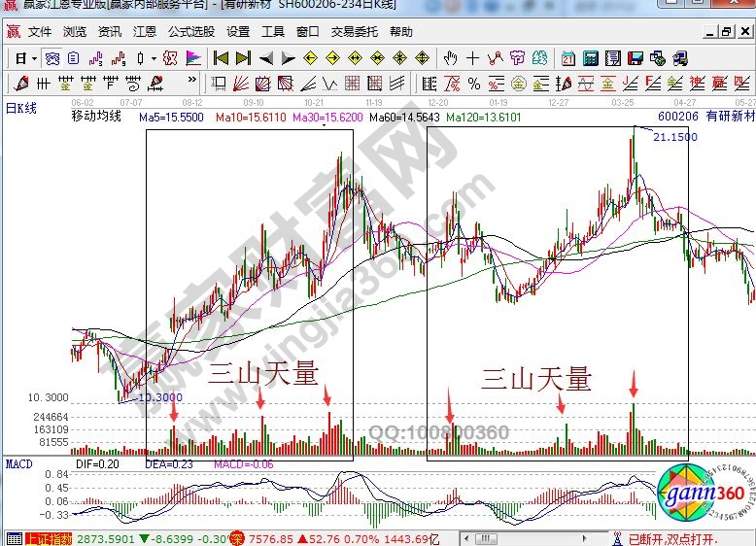Click the MACD indicator label
This screenshot has width=756, height=546.
click(19, 464)
